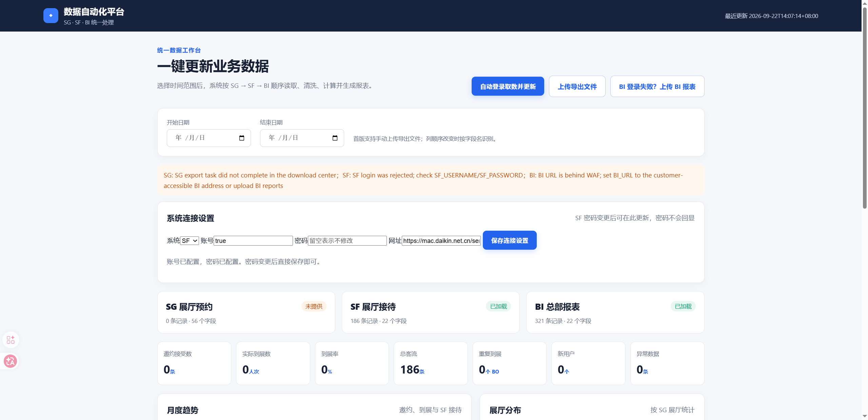Viewport: 868px width, 420px height.
Task: Click the blue platform logo icon
Action: 51,16
